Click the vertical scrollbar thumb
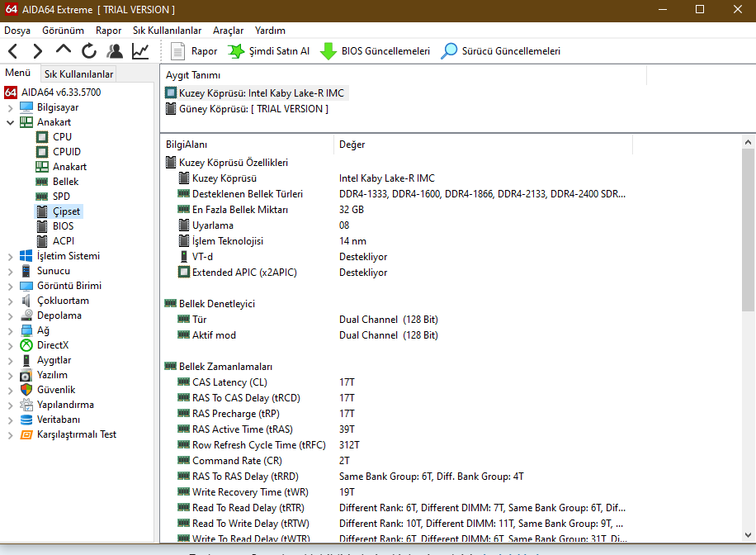The width and height of the screenshot is (756, 555). pyautogui.click(x=748, y=230)
